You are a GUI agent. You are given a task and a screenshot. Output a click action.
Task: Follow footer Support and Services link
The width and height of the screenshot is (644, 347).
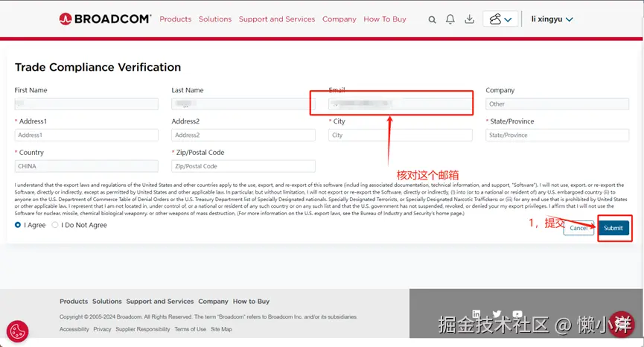160,302
